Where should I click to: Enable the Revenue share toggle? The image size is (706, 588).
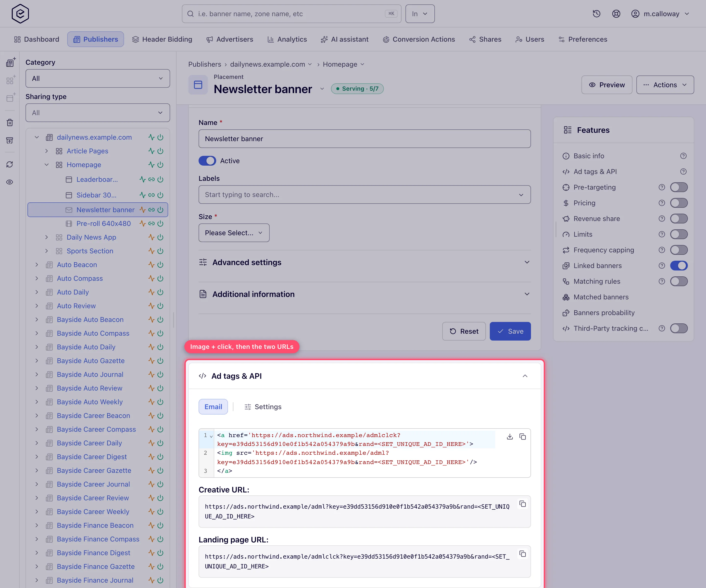coord(679,219)
